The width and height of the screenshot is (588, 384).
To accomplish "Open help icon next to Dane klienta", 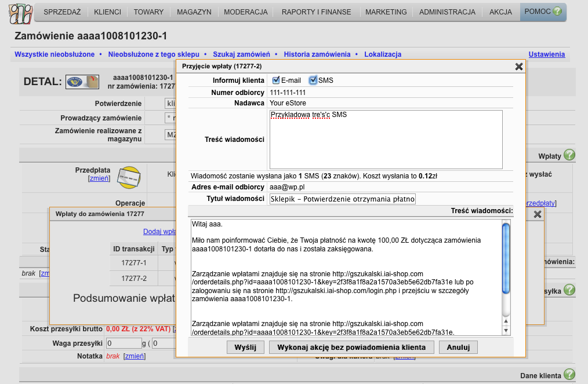I will [x=569, y=374].
